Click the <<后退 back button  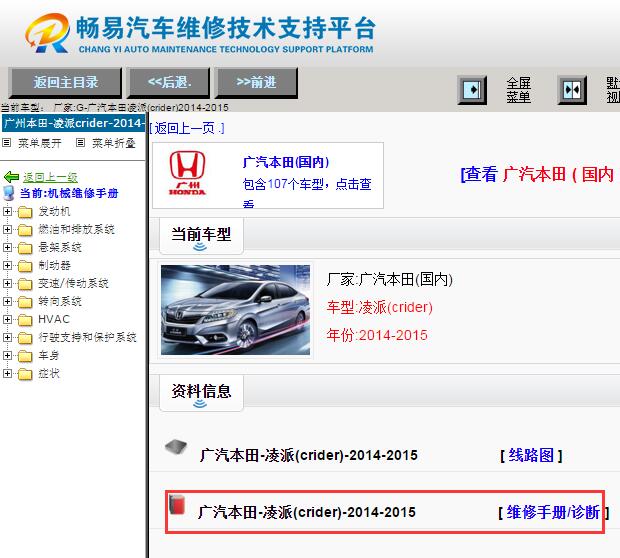point(168,83)
